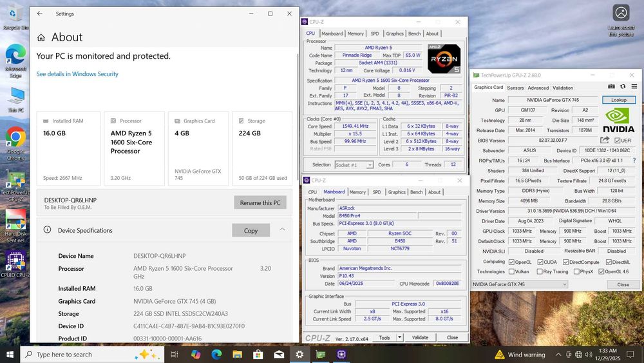644x363 pixels.
Task: Go back in the Settings window
Action: (39, 14)
